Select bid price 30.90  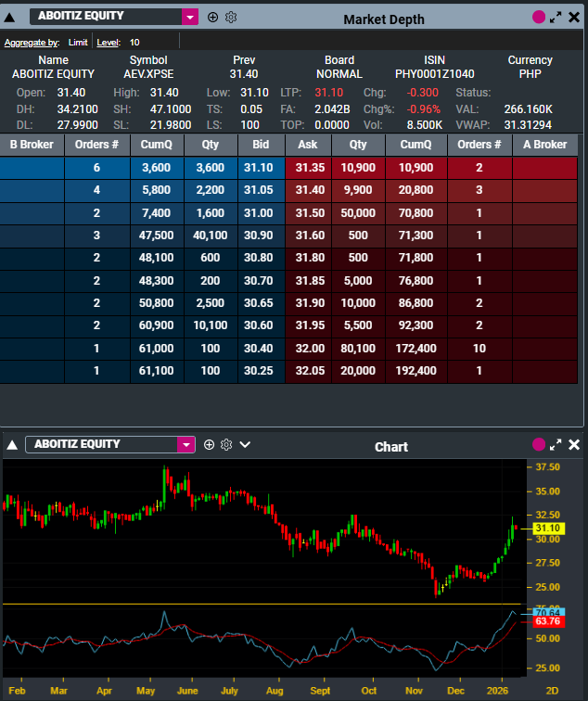coord(259,236)
